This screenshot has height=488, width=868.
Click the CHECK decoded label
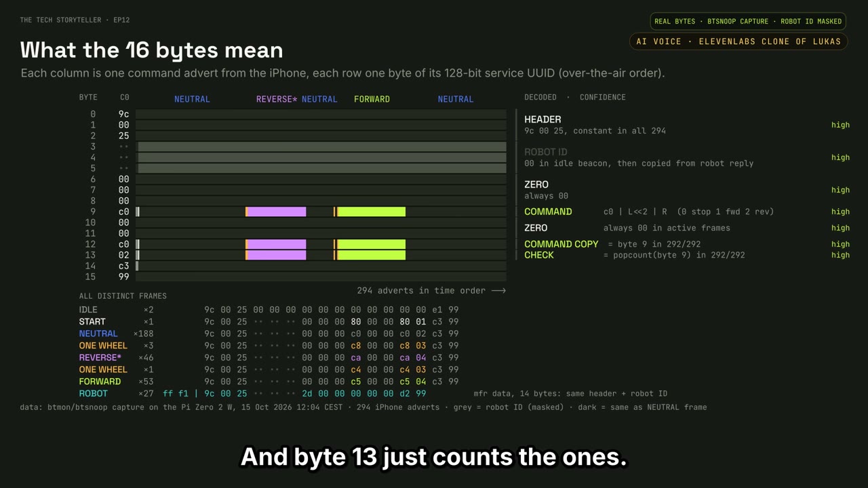coord(539,255)
